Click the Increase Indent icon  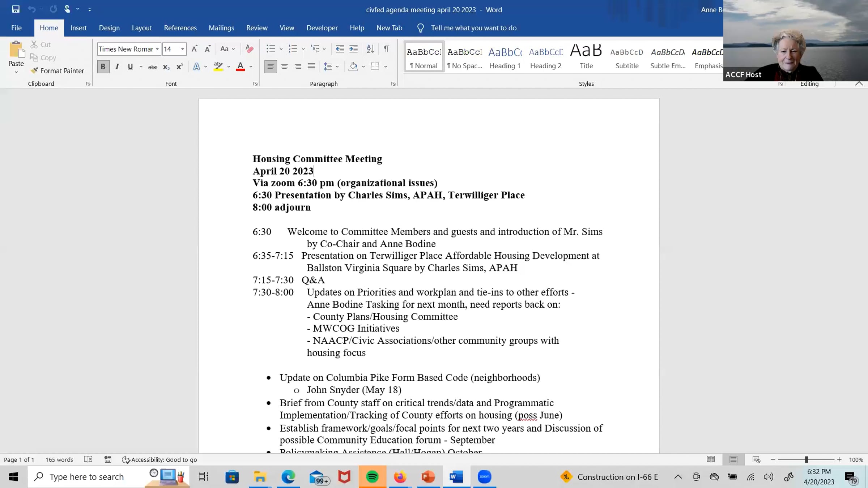tap(353, 49)
